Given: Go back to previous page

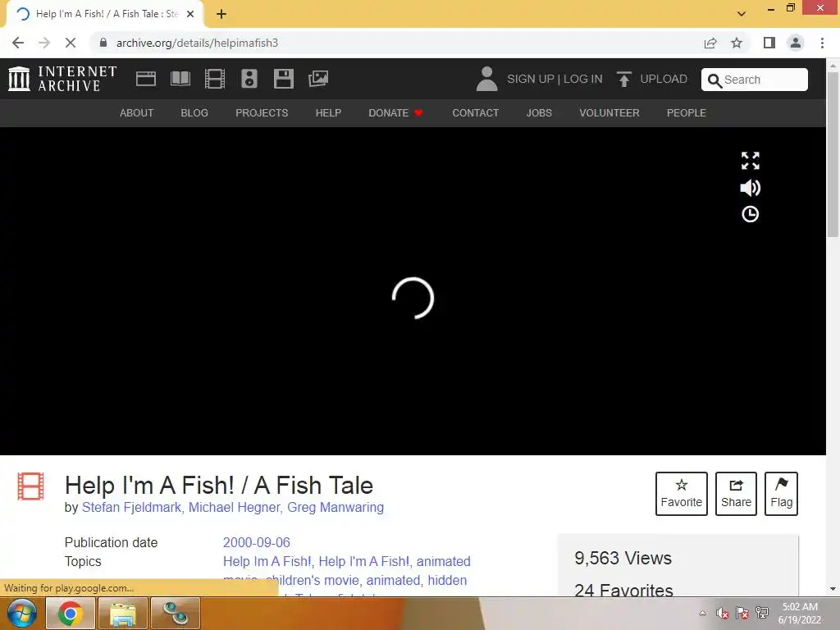Looking at the screenshot, I should [18, 43].
